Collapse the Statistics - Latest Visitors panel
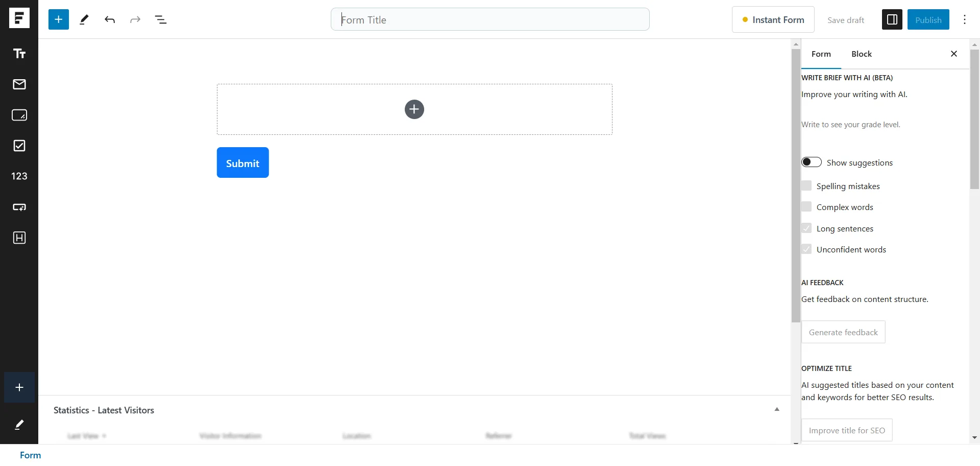980x466 pixels. (776, 409)
